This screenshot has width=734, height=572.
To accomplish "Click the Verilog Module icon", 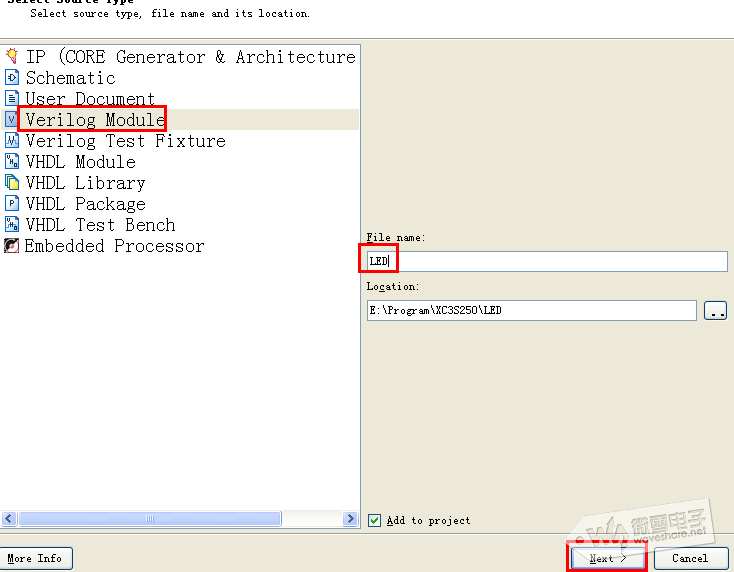I will pos(12,120).
